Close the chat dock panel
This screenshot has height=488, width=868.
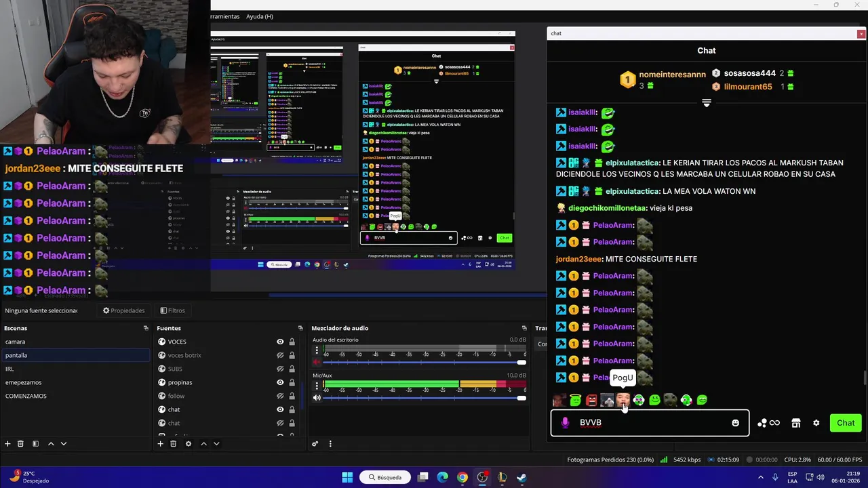861,33
